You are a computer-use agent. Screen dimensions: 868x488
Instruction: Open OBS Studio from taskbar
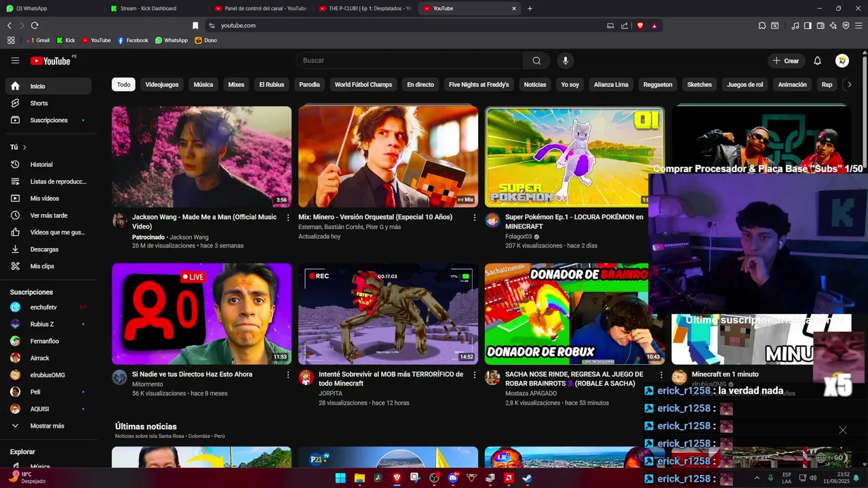(x=434, y=478)
